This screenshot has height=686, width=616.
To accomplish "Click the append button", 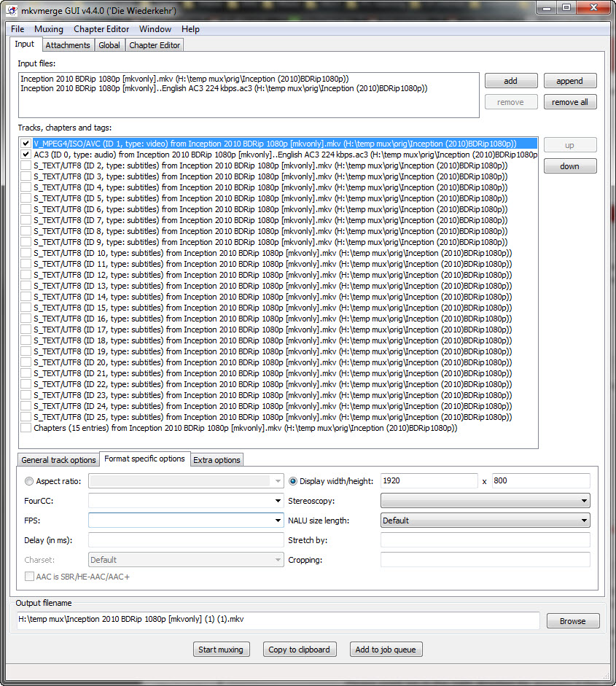I will point(569,81).
